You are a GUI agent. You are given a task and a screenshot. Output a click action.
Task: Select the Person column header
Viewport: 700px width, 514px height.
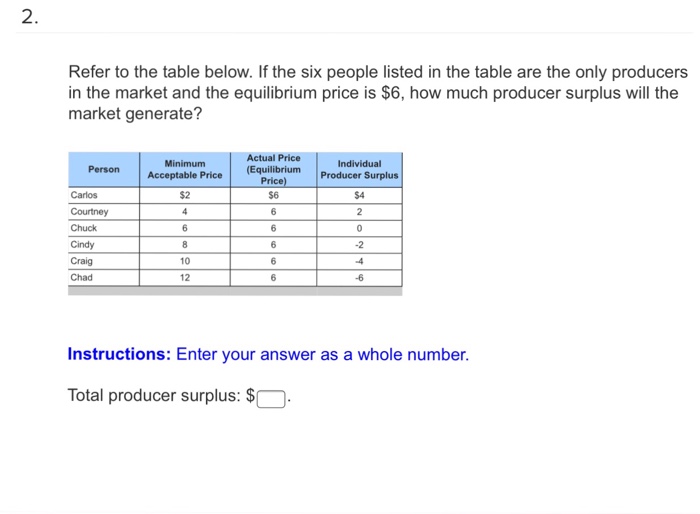(104, 170)
